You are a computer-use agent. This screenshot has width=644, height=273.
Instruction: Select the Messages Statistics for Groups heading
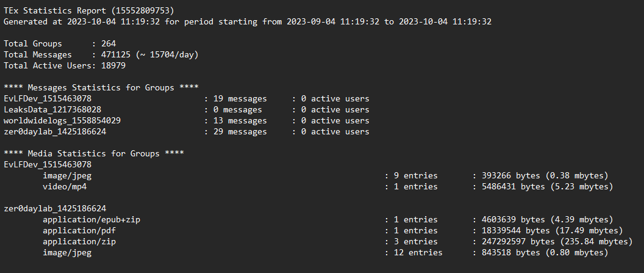(x=101, y=87)
